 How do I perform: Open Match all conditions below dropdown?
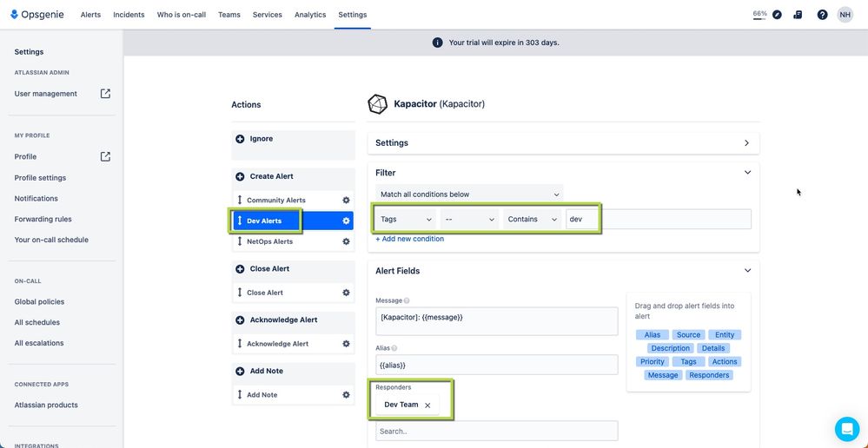[469, 194]
